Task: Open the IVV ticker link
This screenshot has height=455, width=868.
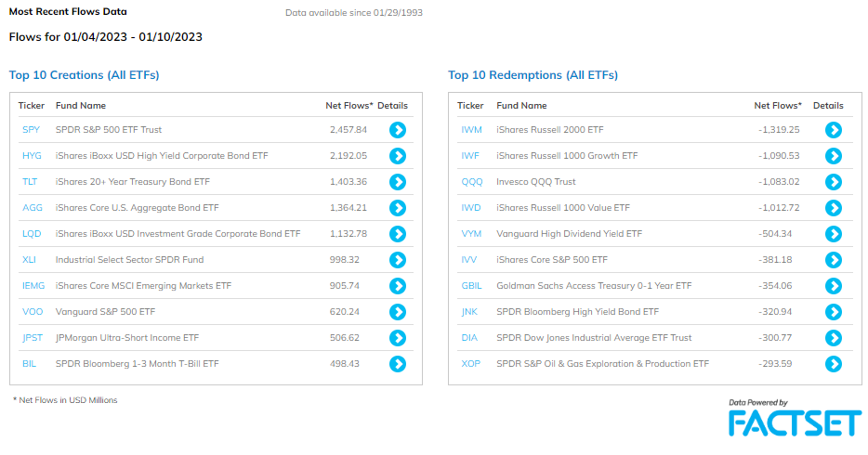Action: pos(469,260)
